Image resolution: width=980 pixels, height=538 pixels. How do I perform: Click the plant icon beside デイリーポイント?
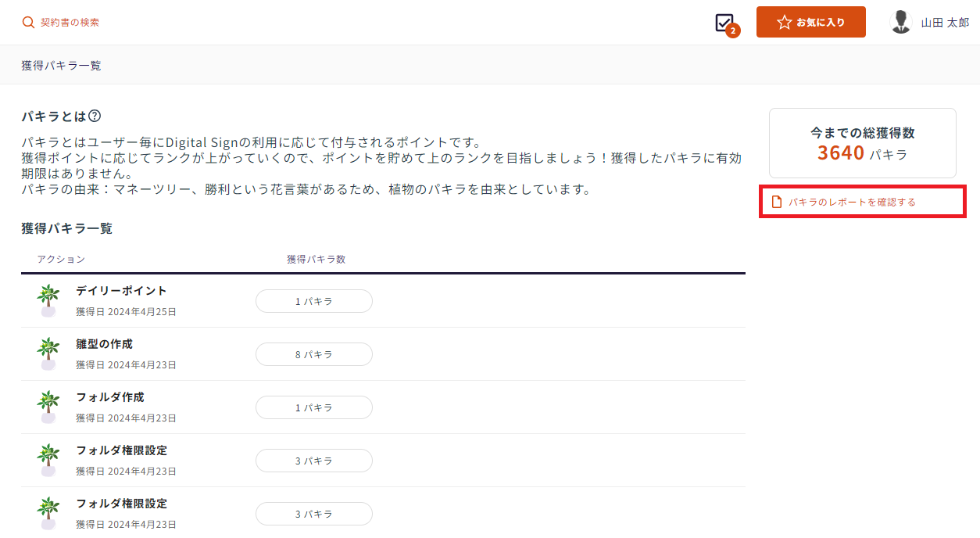[x=48, y=300]
